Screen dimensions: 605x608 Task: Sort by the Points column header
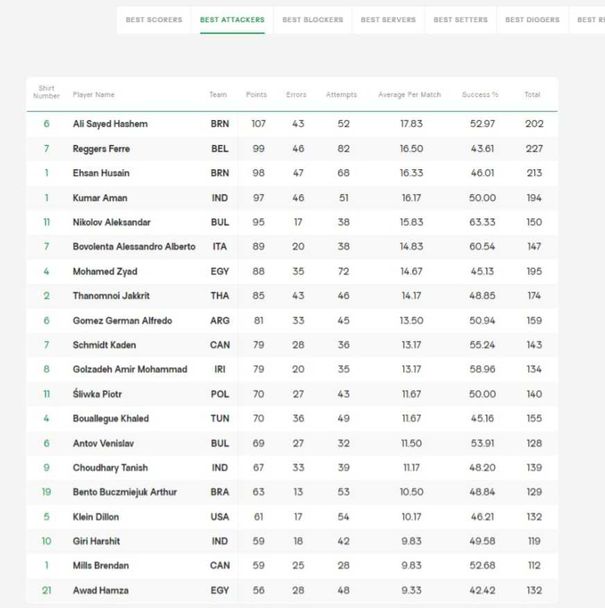257,95
